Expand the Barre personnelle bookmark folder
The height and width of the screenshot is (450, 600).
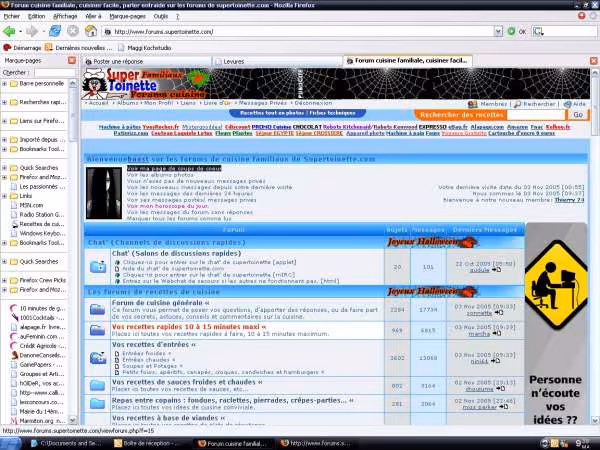pyautogui.click(x=4, y=83)
